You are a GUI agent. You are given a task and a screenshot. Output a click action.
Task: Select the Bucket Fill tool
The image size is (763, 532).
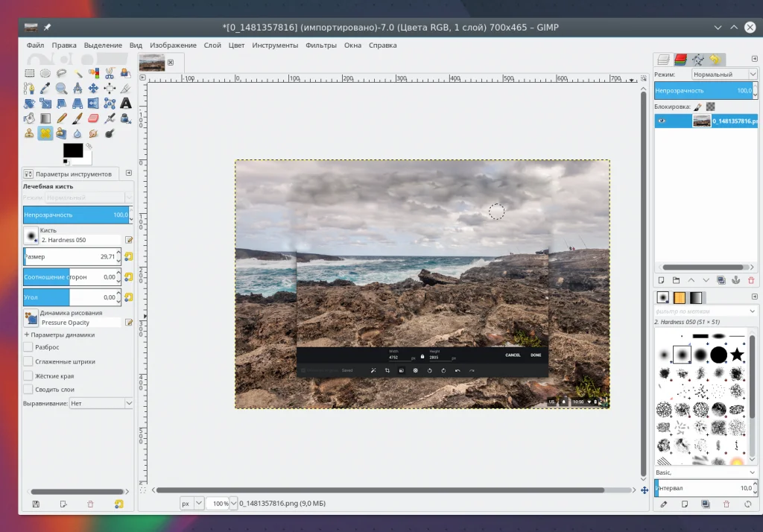coord(30,118)
